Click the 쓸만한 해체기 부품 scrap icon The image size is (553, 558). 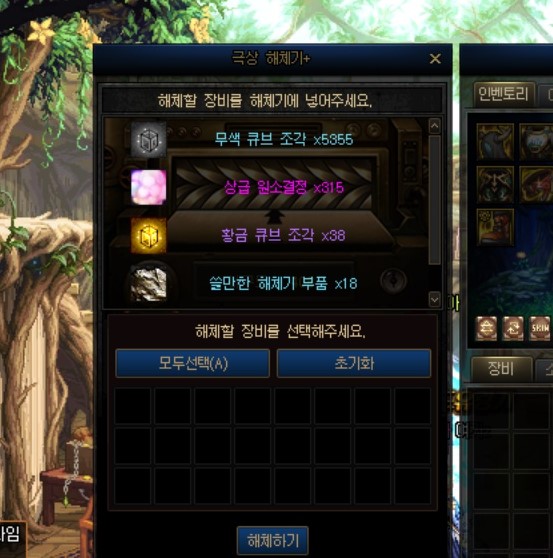(x=148, y=283)
